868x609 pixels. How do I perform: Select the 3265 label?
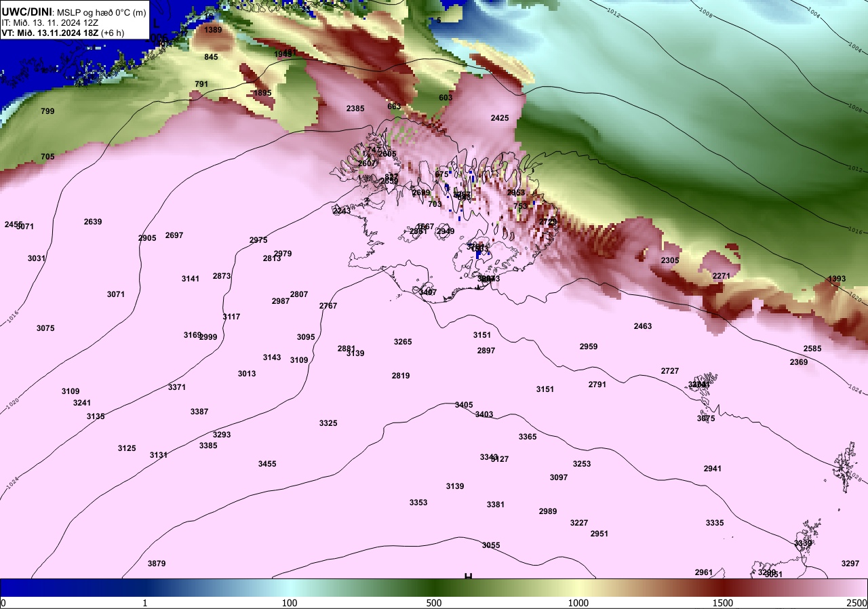403,342
